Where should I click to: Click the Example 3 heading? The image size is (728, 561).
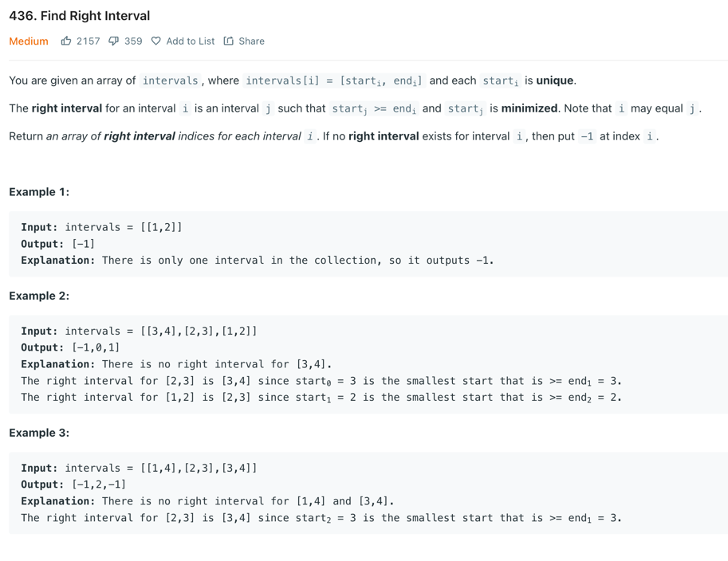coord(39,433)
